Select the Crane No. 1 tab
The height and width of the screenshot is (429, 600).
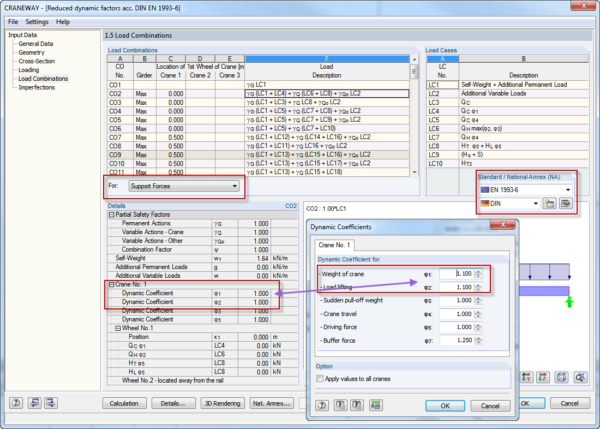337,243
